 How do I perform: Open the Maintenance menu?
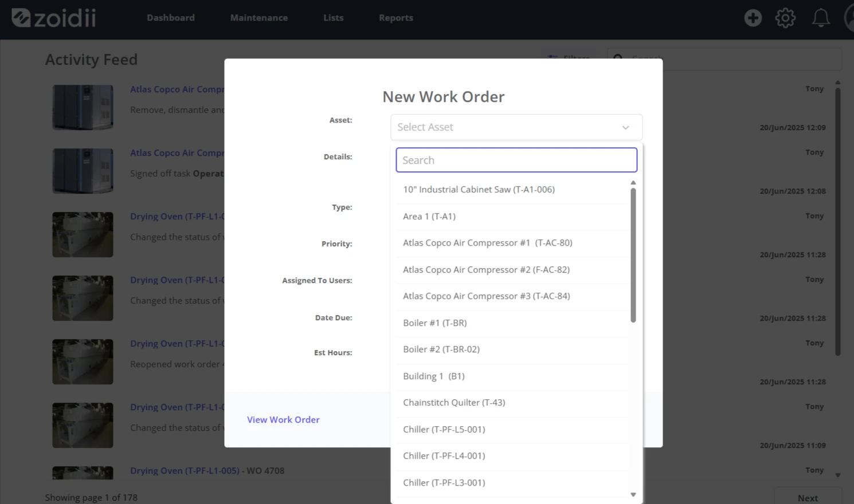(x=259, y=18)
